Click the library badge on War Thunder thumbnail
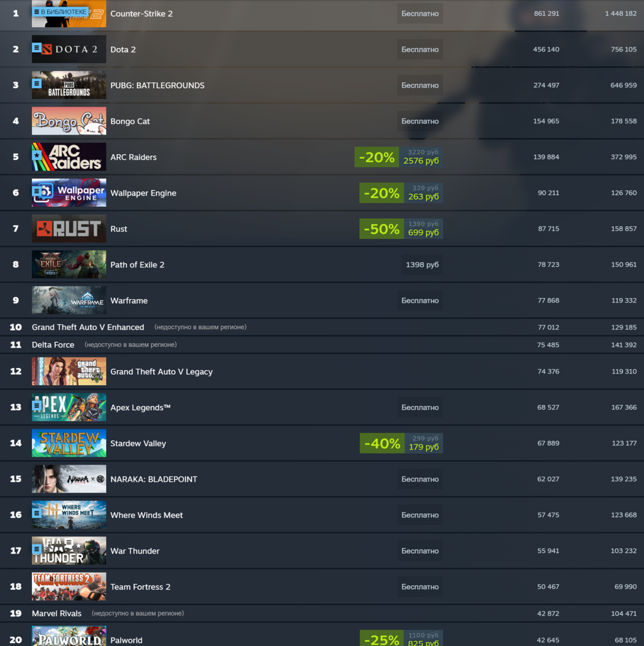The image size is (644, 646). (37, 549)
